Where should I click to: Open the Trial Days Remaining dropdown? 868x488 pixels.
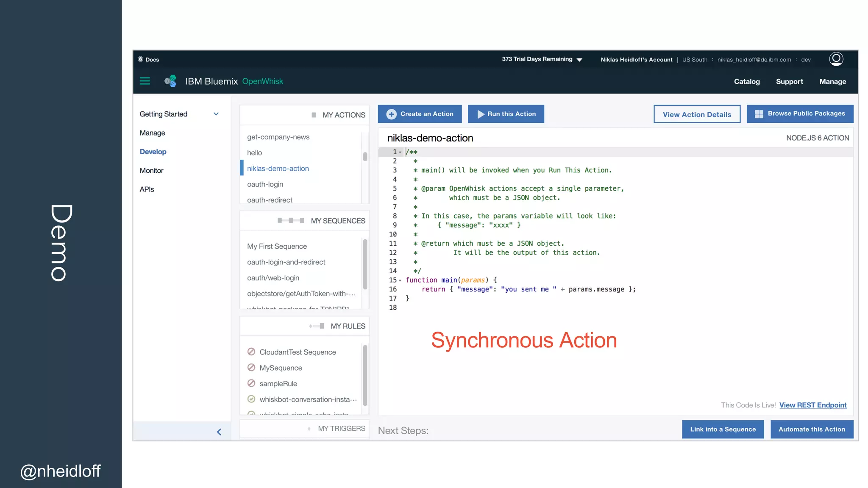tap(579, 60)
